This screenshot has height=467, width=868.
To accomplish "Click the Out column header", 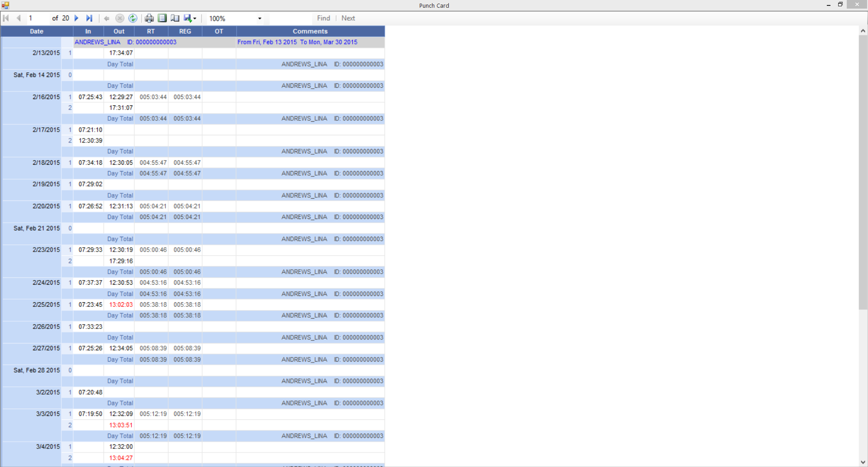I will 119,31.
